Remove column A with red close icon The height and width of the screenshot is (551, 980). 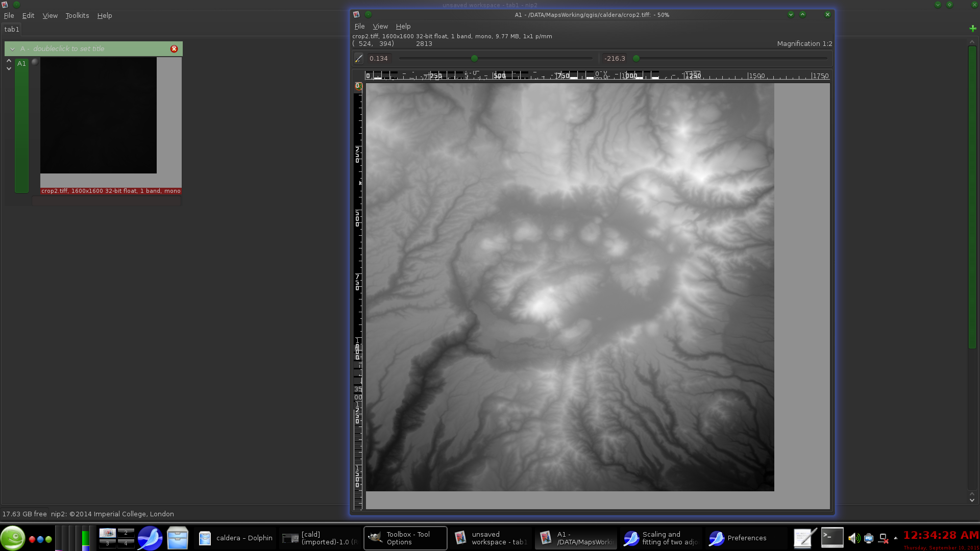click(174, 49)
